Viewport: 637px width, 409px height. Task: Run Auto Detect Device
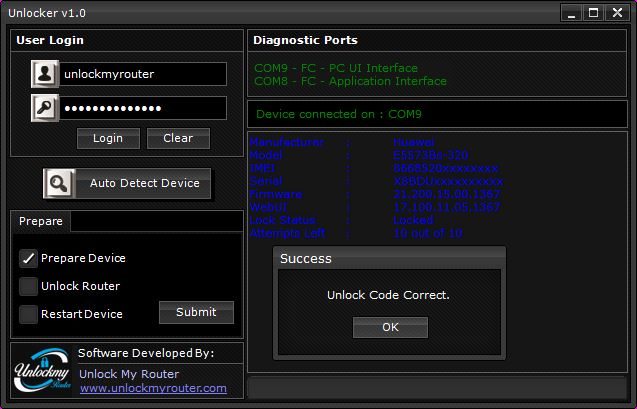pyautogui.click(x=127, y=184)
